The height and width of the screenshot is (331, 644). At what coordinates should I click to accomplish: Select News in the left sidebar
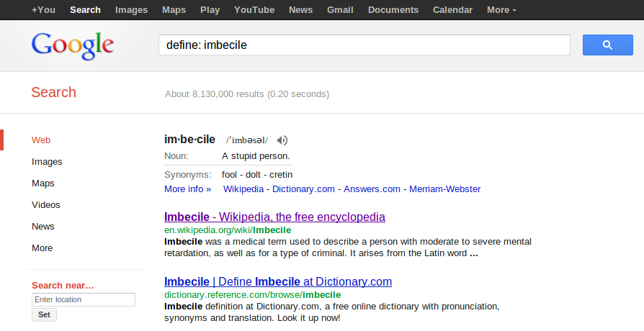43,227
